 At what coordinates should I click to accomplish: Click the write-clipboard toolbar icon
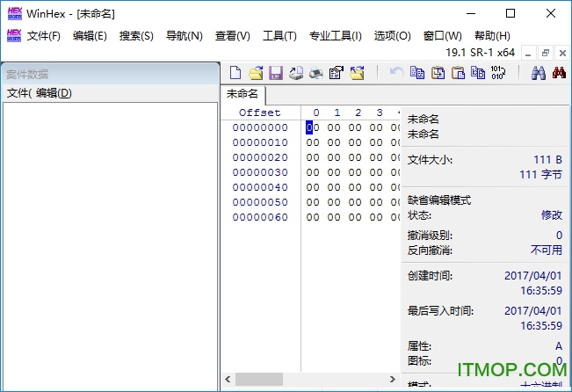(x=478, y=73)
